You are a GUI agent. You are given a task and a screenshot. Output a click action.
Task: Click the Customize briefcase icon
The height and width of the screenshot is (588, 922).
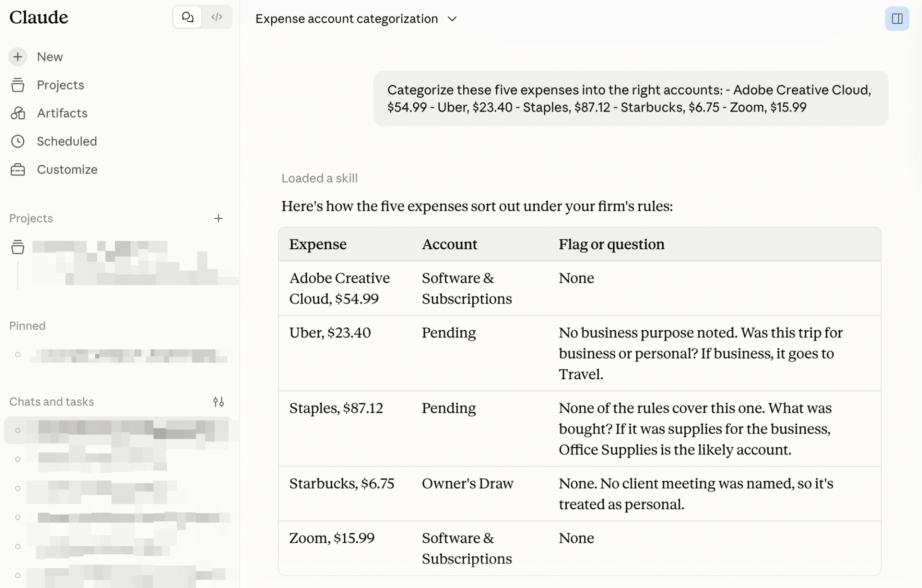click(18, 170)
